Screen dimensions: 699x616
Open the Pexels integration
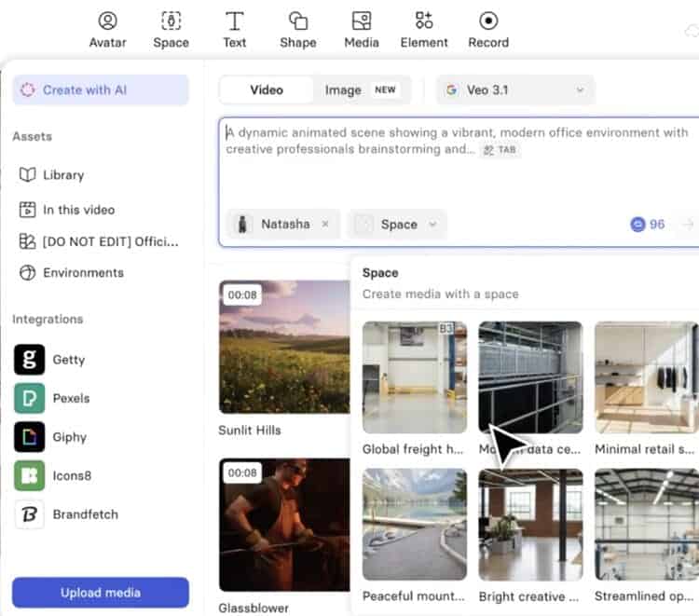coord(52,398)
